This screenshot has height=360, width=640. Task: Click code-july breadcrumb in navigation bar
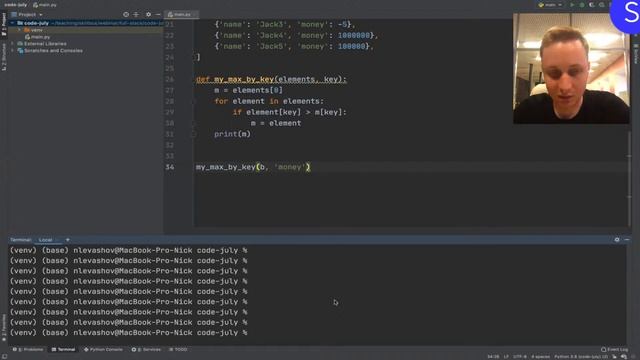(x=15, y=5)
